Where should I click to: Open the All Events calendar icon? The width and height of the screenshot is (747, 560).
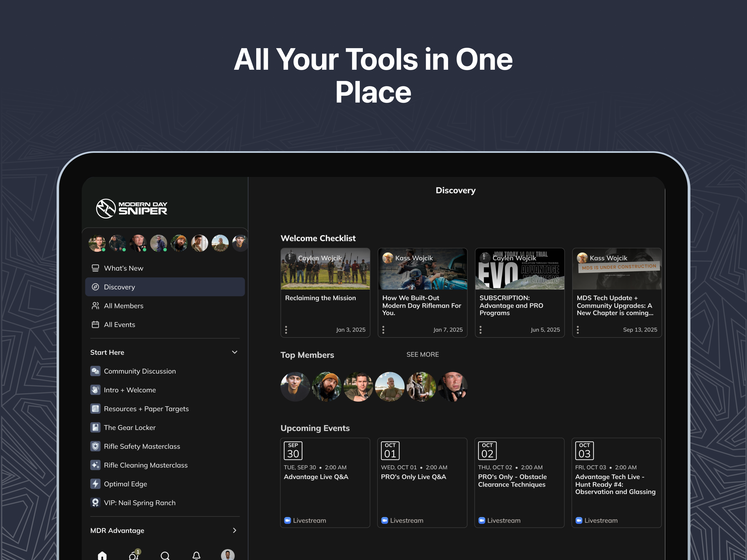[x=96, y=325]
